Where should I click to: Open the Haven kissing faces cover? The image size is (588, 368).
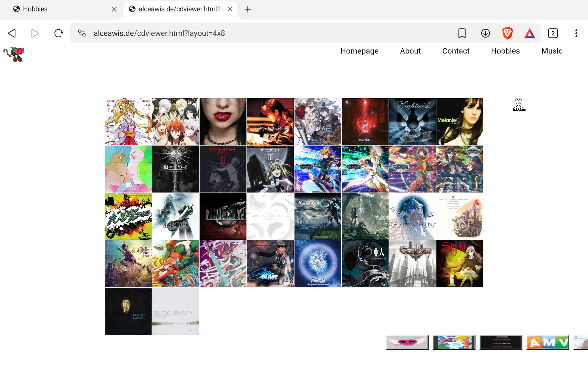click(128, 169)
